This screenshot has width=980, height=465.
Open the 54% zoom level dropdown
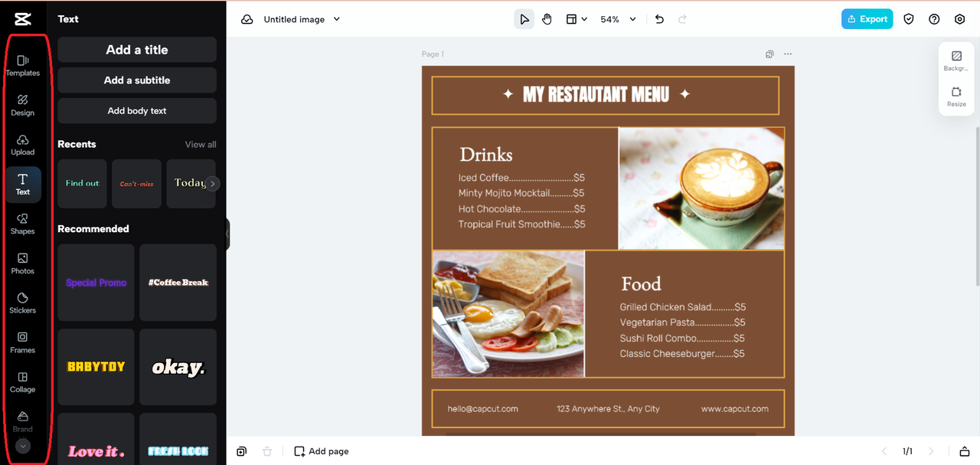pyautogui.click(x=619, y=19)
